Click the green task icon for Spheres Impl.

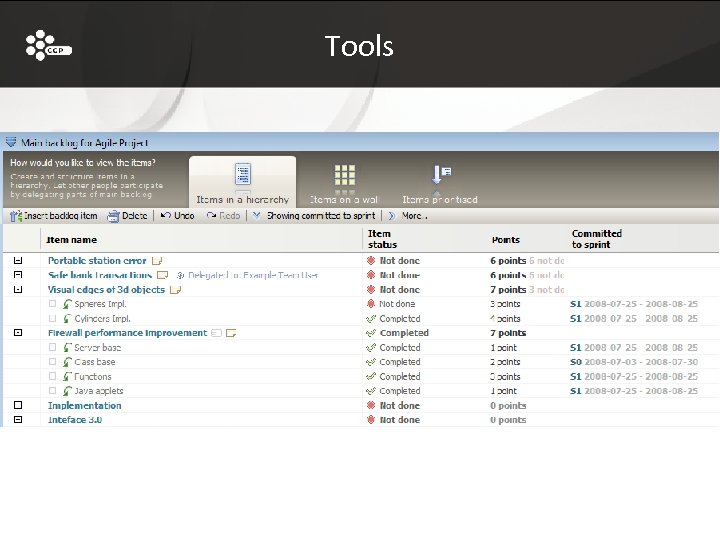[68, 304]
